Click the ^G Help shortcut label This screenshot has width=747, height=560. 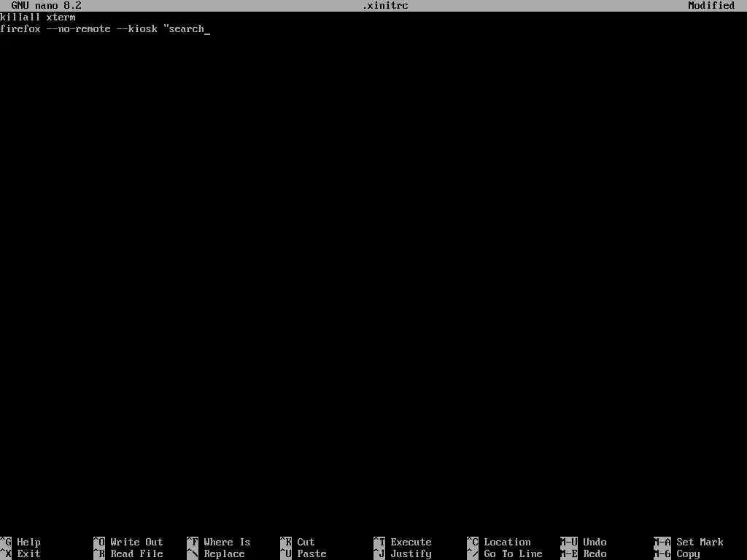[x=20, y=542]
